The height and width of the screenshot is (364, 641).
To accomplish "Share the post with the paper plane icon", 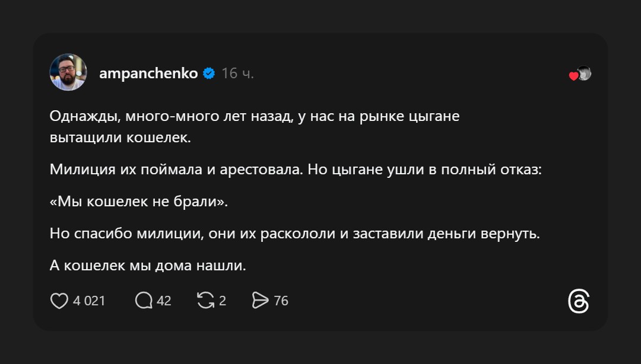I will [x=260, y=301].
